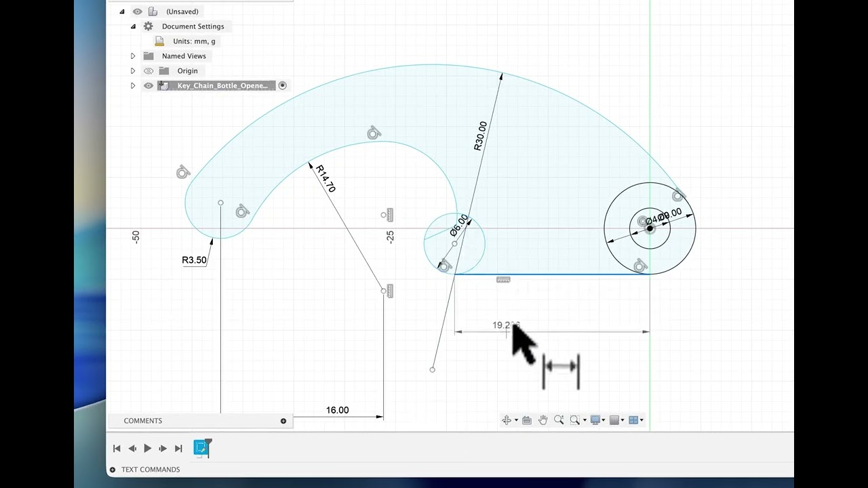Image resolution: width=868 pixels, height=488 pixels.
Task: Select the highlighted blue bottom line
Action: 552,274
